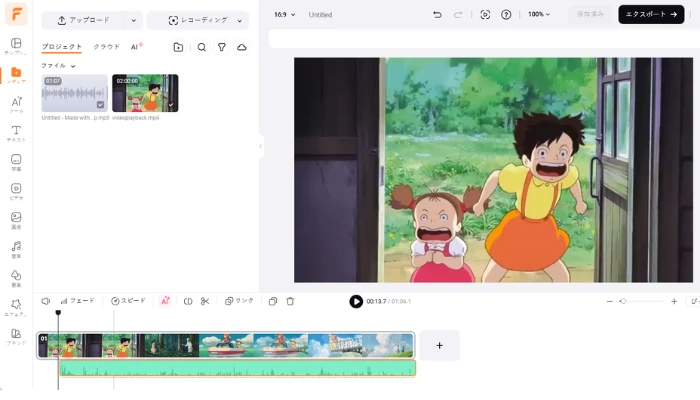Filter media files with funnel icon
The image size is (700, 400).
[221, 47]
